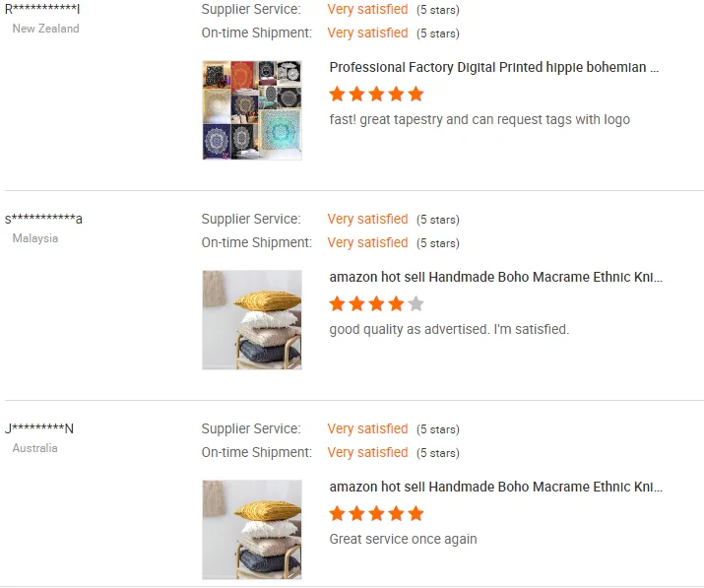704x588 pixels.
Task: Click Malaysia reviewer's On-time Shipment 'Very satisfied'
Action: 367,243
